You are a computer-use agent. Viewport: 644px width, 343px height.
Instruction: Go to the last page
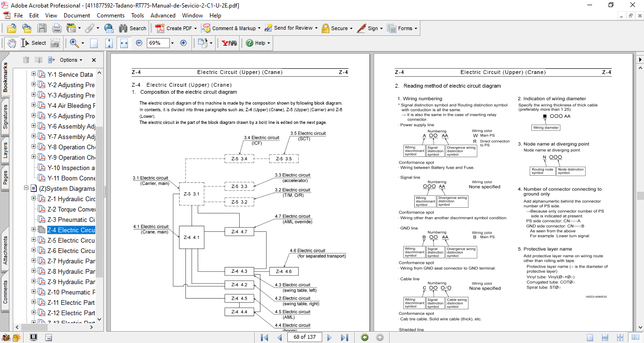[344, 337]
